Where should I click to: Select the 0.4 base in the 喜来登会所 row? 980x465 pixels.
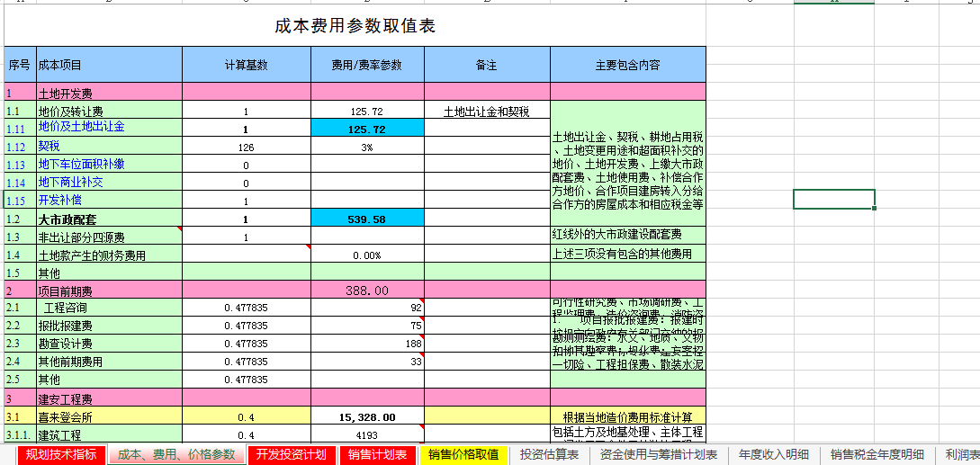(247, 416)
